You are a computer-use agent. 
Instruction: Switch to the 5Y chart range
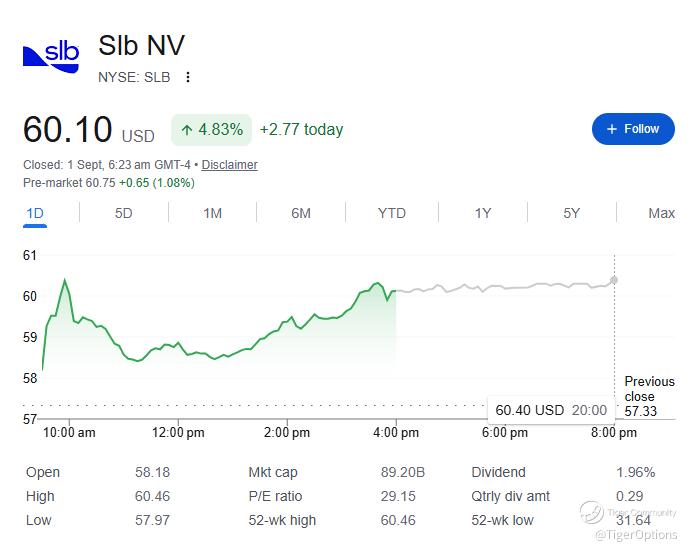coord(572,213)
